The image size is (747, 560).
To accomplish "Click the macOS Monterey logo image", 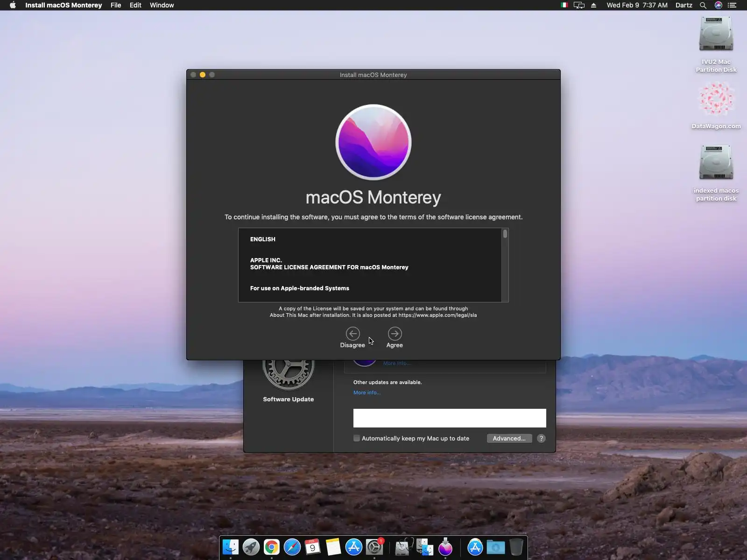I will point(373,142).
